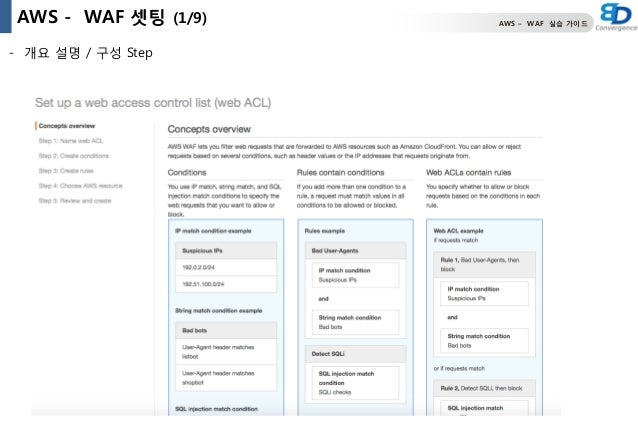The image size is (638, 442).
Task: Click the IP match condition example label
Action: (x=213, y=231)
